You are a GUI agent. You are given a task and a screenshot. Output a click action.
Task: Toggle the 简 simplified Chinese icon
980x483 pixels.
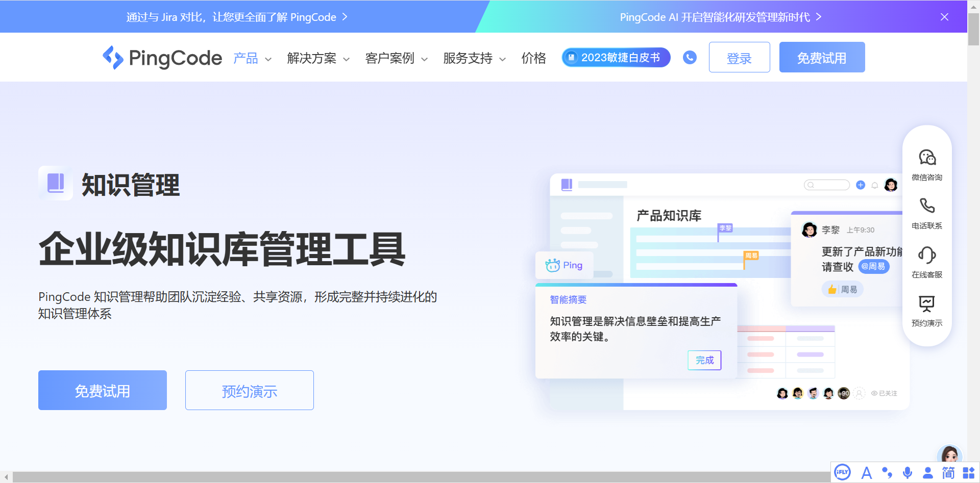coord(948,473)
